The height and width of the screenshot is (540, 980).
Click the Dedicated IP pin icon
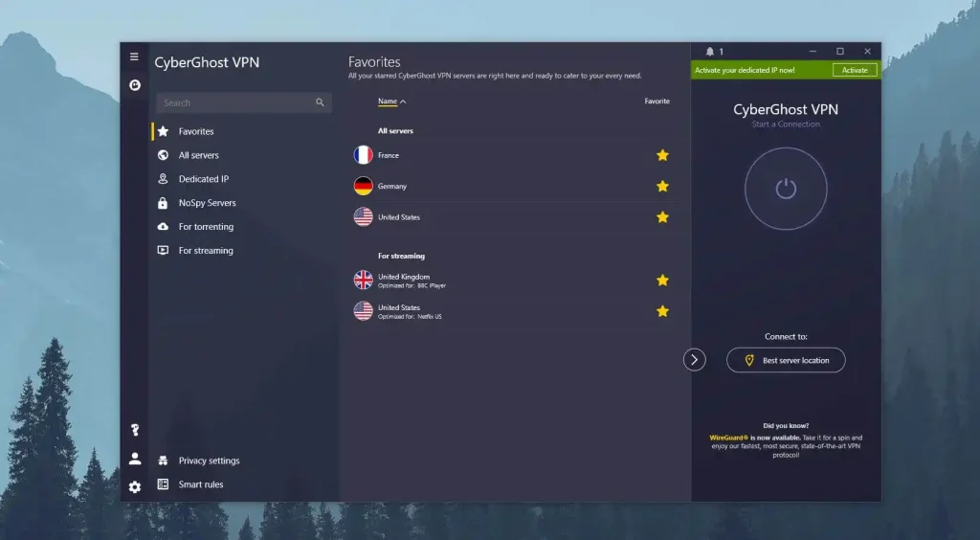click(163, 179)
